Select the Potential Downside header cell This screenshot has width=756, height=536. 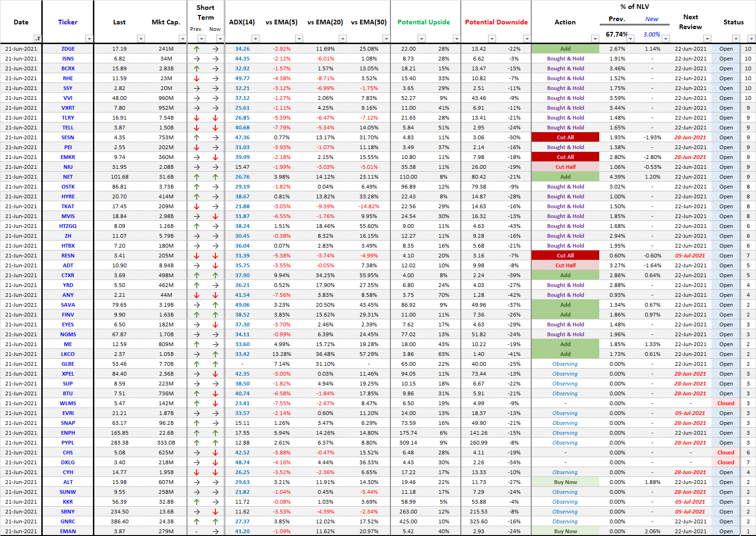496,22
